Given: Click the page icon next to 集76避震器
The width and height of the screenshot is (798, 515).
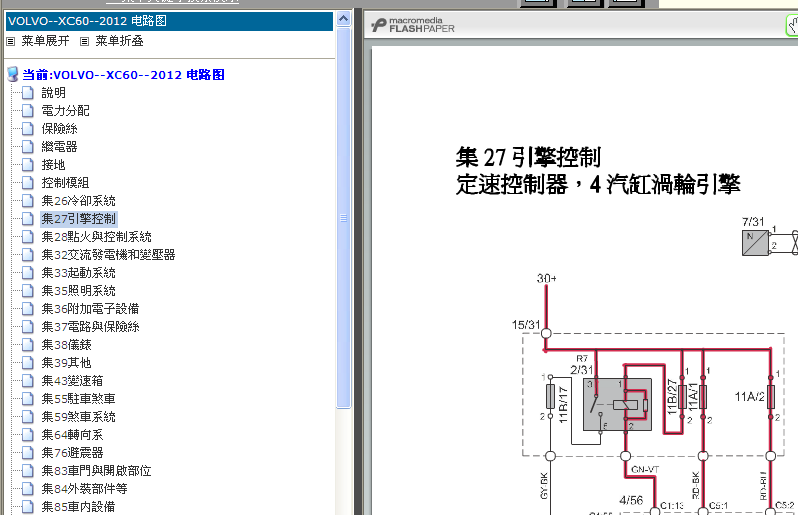Looking at the screenshot, I should pyautogui.click(x=28, y=452).
